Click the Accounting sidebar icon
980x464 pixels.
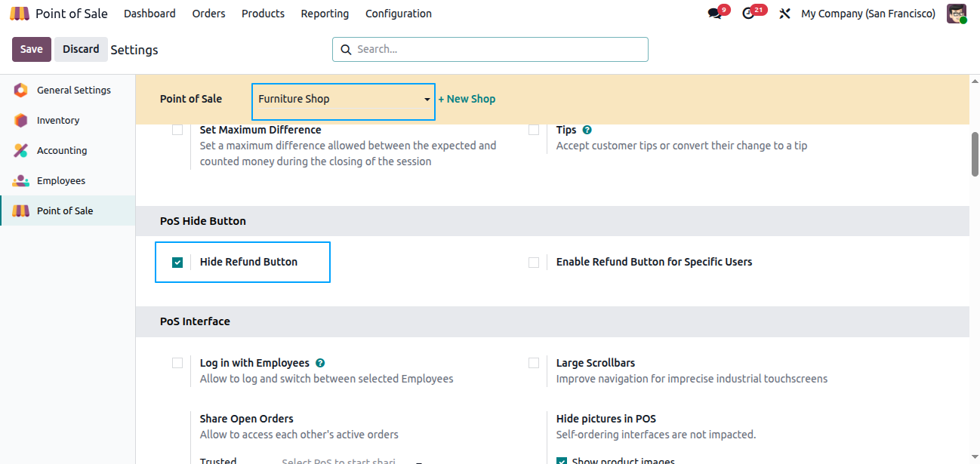(x=21, y=151)
